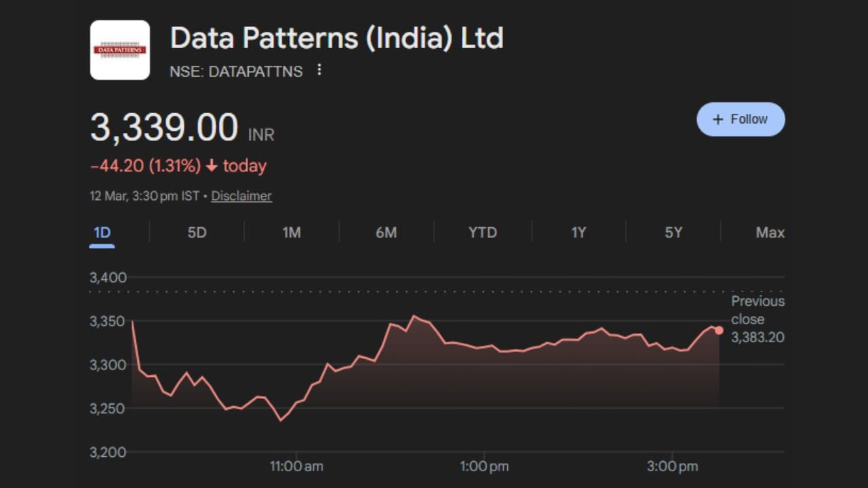This screenshot has width=868, height=488.
Task: Switch to the 1Y chart range
Action: [578, 232]
